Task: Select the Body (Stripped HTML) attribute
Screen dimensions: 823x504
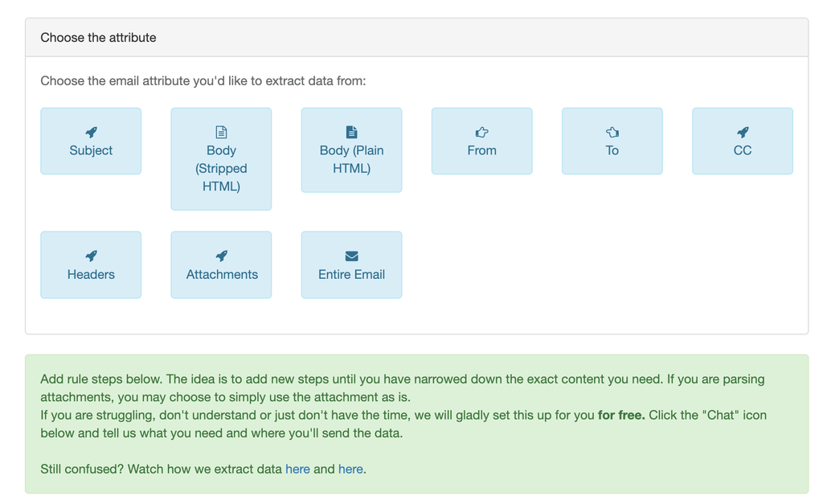Action: pyautogui.click(x=221, y=159)
